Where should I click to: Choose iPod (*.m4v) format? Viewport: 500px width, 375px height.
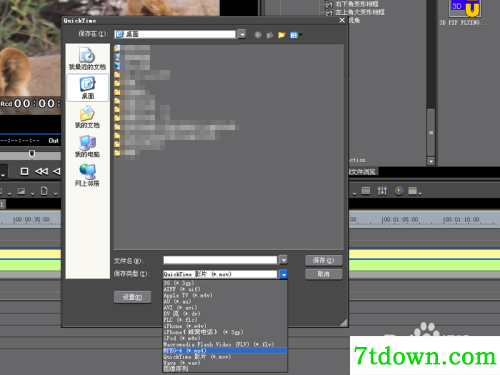pyautogui.click(x=224, y=338)
